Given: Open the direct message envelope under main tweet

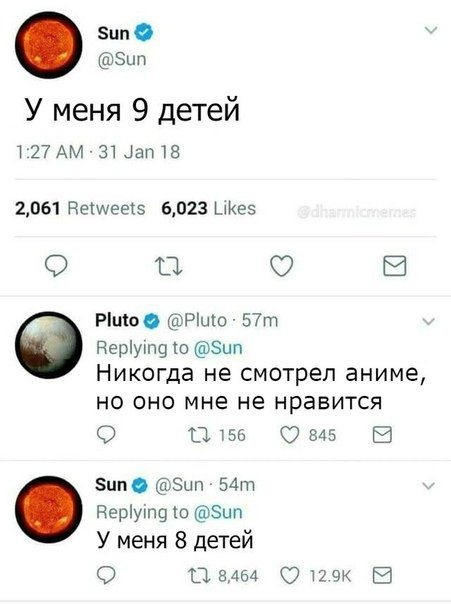Looking at the screenshot, I should tap(395, 266).
